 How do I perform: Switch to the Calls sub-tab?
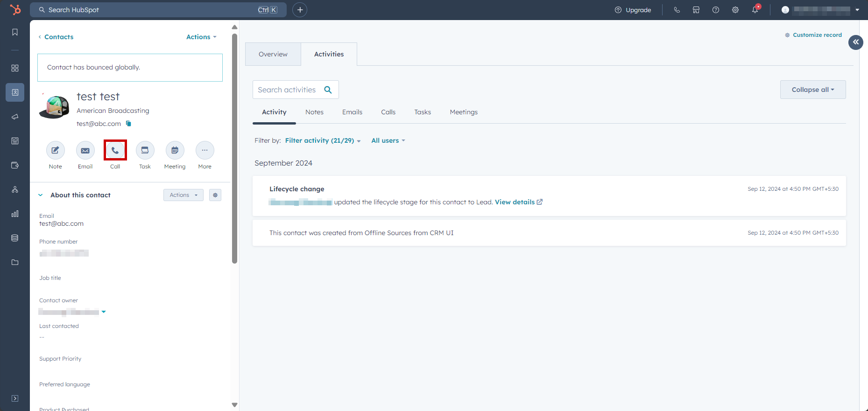point(388,112)
